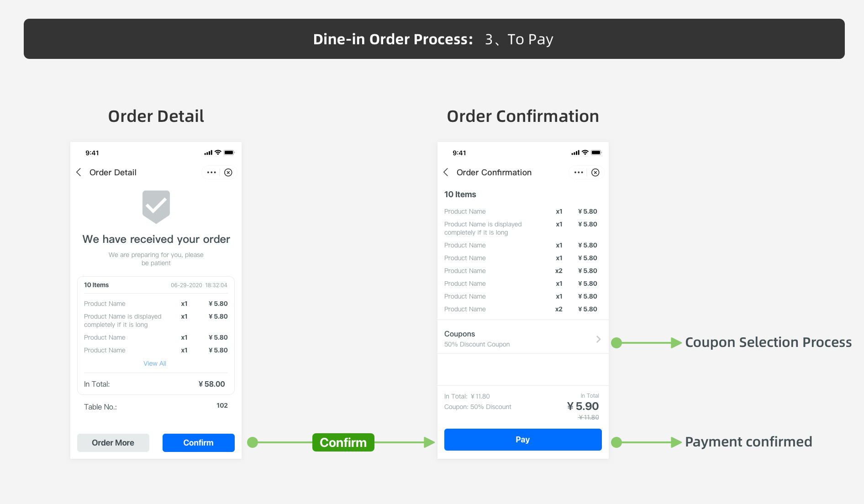Image resolution: width=864 pixels, height=504 pixels.
Task: Open more options on Order Detail
Action: (x=211, y=173)
